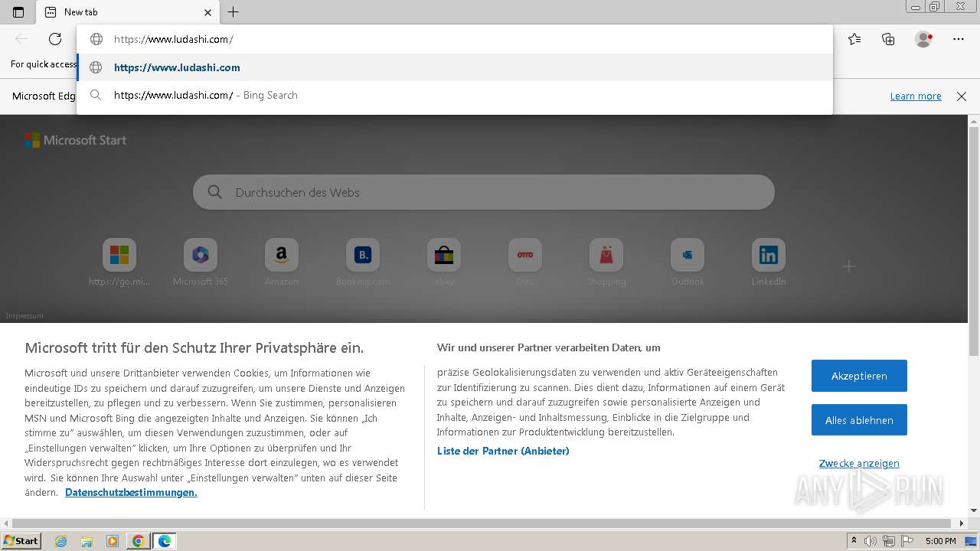Open the Booking.com quick link tile
The height and width of the screenshot is (551, 980).
363,262
